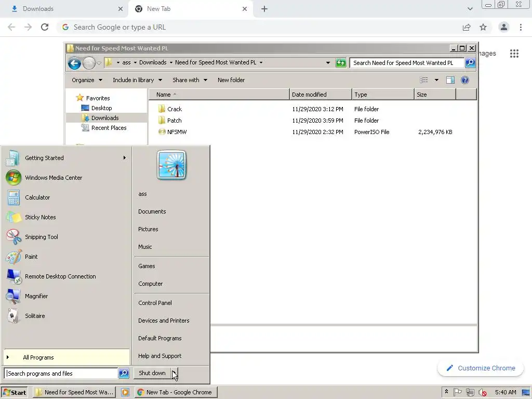Select the New Tab tab

[190, 9]
